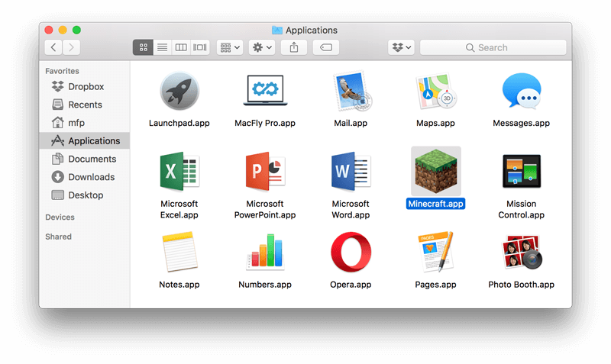Click the Back navigation button

click(53, 47)
